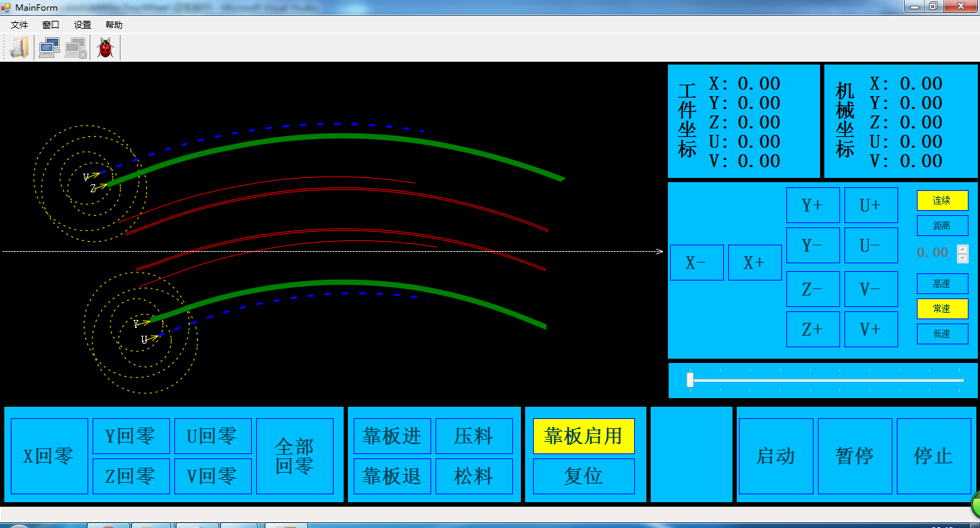Open the 文件 menu
Viewport: 980px width, 528px height.
(19, 25)
